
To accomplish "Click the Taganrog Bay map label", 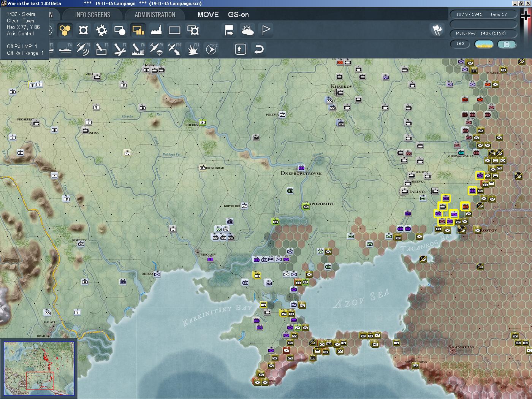I will coord(426,243).
